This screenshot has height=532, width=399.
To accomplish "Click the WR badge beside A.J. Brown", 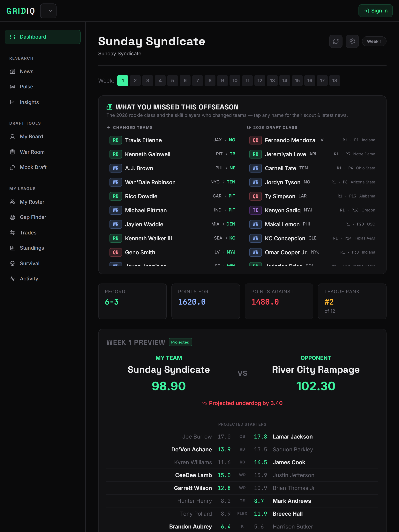I will pos(116,168).
